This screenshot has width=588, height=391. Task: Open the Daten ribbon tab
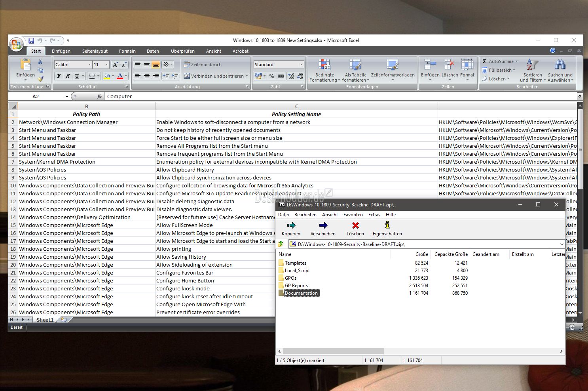[x=153, y=51]
